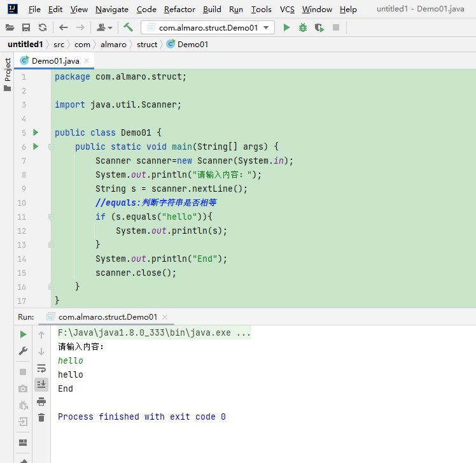Screen dimensions: 476x463
Task: Click the camera dump threads icon
Action: point(23,388)
